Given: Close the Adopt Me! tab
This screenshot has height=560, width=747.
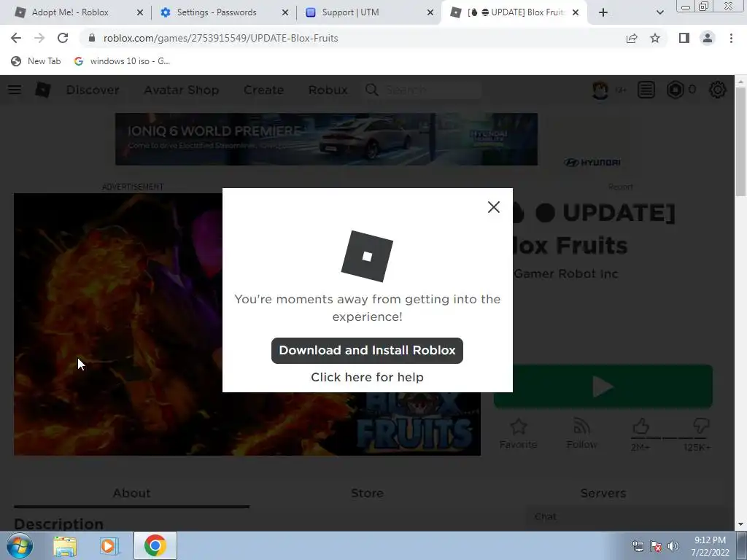Looking at the screenshot, I should click(x=140, y=12).
